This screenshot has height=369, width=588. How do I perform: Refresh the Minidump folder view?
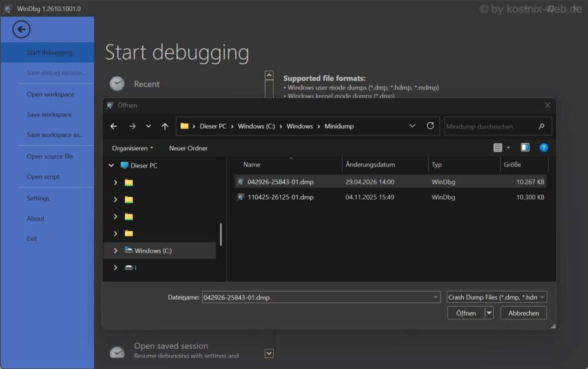click(x=431, y=126)
